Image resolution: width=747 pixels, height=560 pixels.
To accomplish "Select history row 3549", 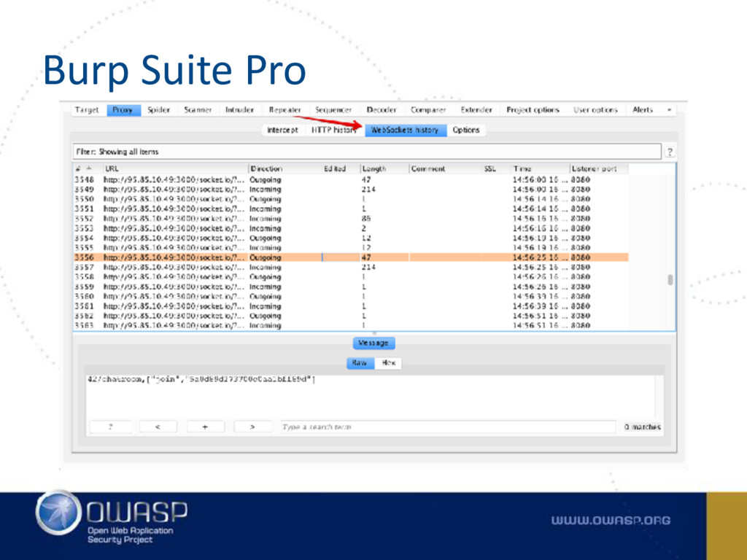I will pos(351,190).
